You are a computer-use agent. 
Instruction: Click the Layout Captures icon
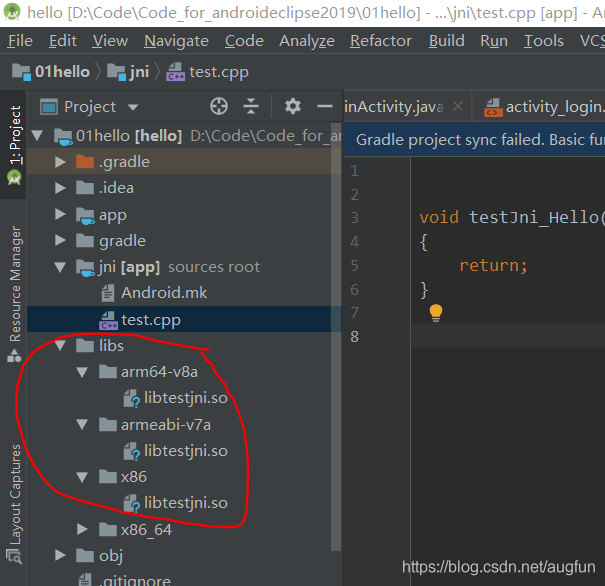coord(14,556)
